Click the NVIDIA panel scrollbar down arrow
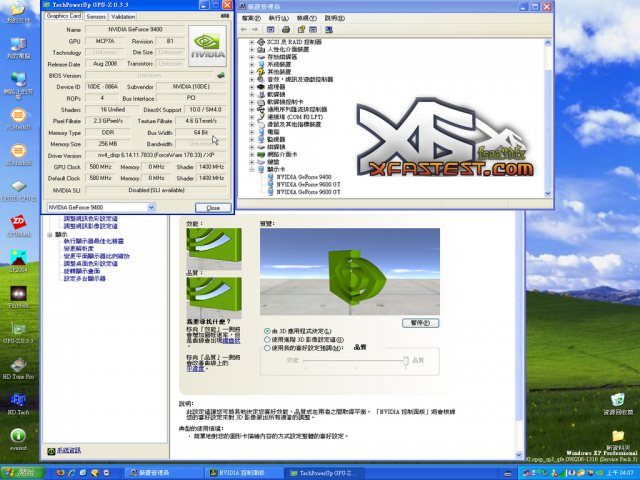Screen dimensions: 640x480 click(x=519, y=455)
